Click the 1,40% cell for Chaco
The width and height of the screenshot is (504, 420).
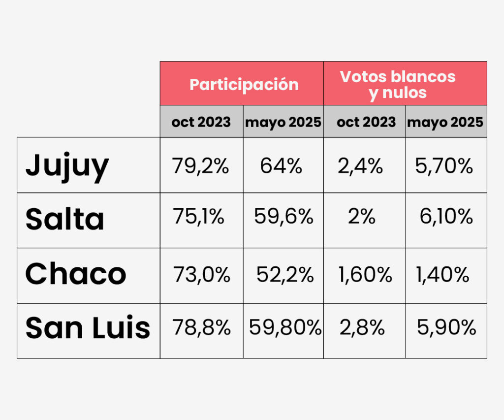point(442,275)
